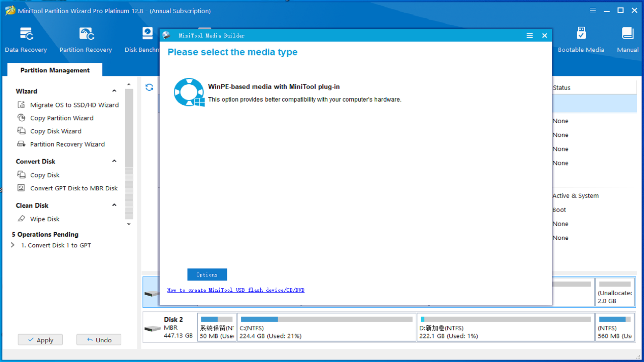Open the Bootable Media builder
Screen dimensions: 644x362
coord(581,39)
